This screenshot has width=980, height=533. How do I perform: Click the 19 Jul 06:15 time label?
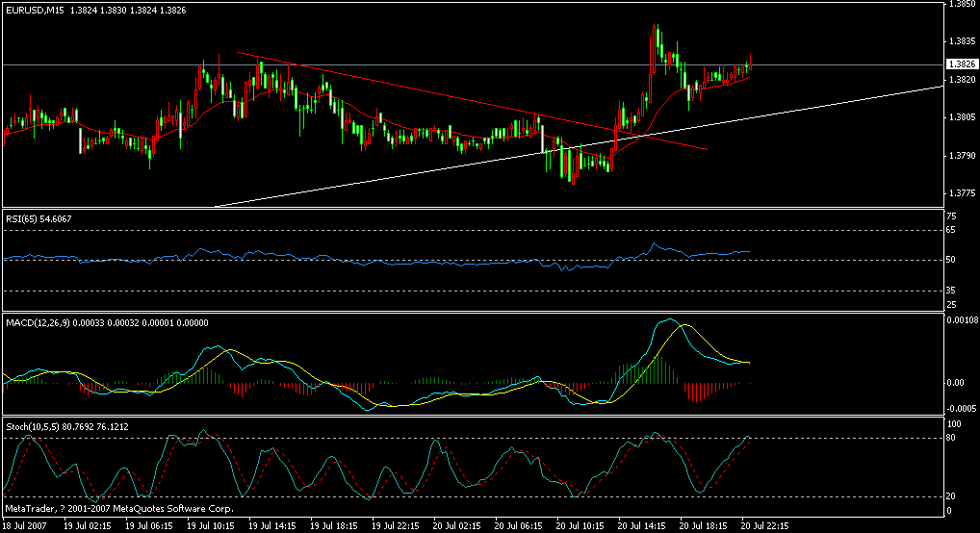149,526
